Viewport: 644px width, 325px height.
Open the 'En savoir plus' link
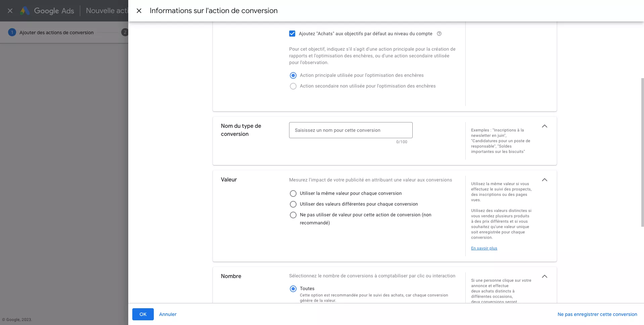[x=484, y=248]
